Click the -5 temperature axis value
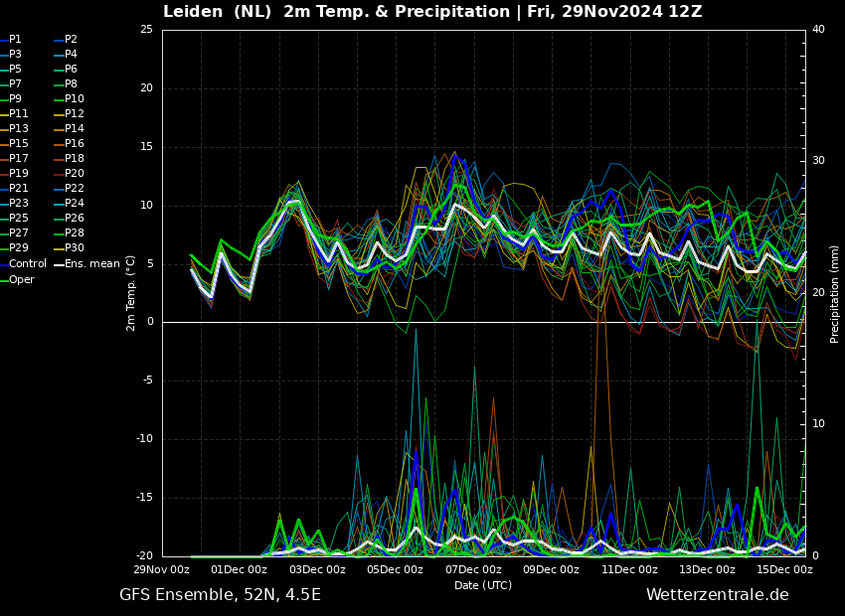 click(148, 381)
